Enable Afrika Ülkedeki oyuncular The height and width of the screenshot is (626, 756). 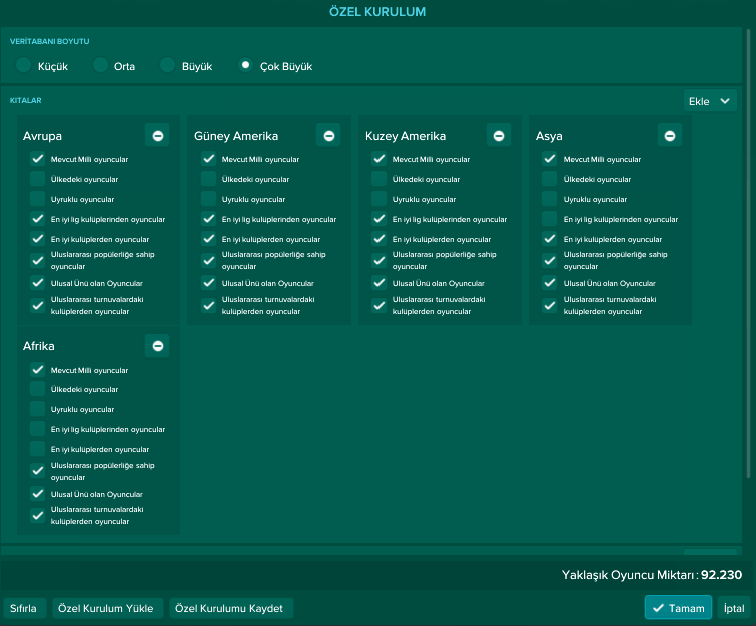(38, 389)
